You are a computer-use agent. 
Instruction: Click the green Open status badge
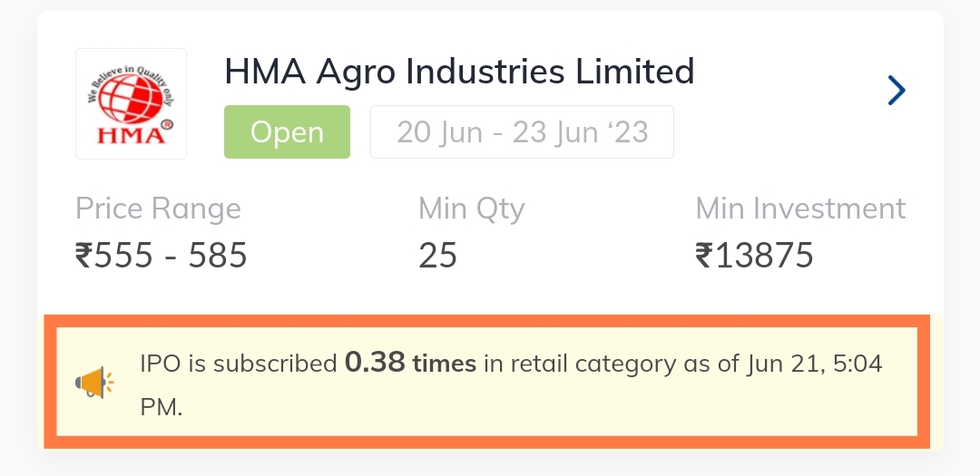click(287, 131)
